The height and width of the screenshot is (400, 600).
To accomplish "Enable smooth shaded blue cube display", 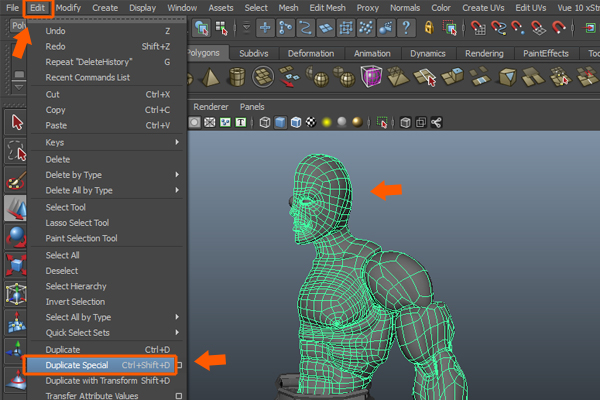I will tap(281, 123).
